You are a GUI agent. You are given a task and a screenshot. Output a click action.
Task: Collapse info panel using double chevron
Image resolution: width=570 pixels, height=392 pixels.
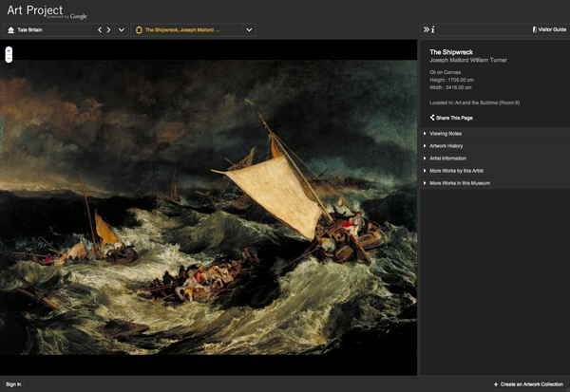[x=426, y=29]
